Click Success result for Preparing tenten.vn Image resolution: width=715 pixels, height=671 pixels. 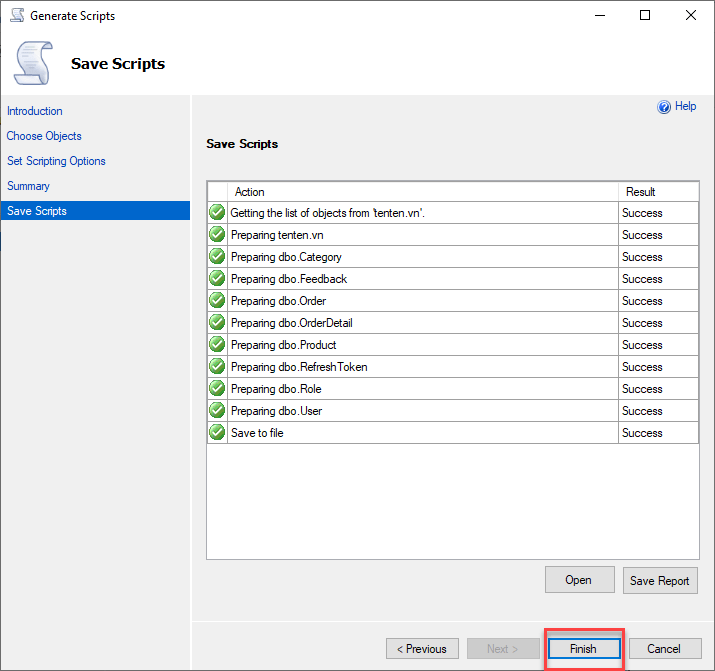(642, 235)
